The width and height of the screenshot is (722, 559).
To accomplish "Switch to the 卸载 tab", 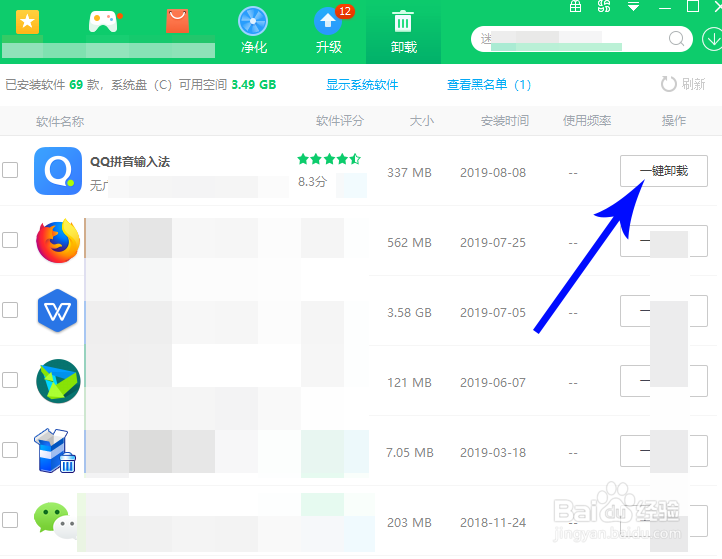I will (403, 31).
